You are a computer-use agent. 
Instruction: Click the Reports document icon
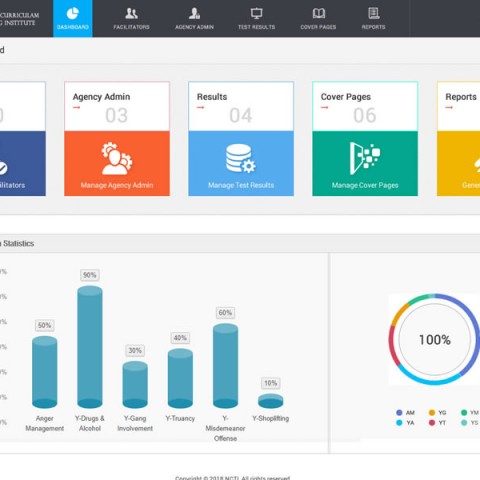(374, 13)
